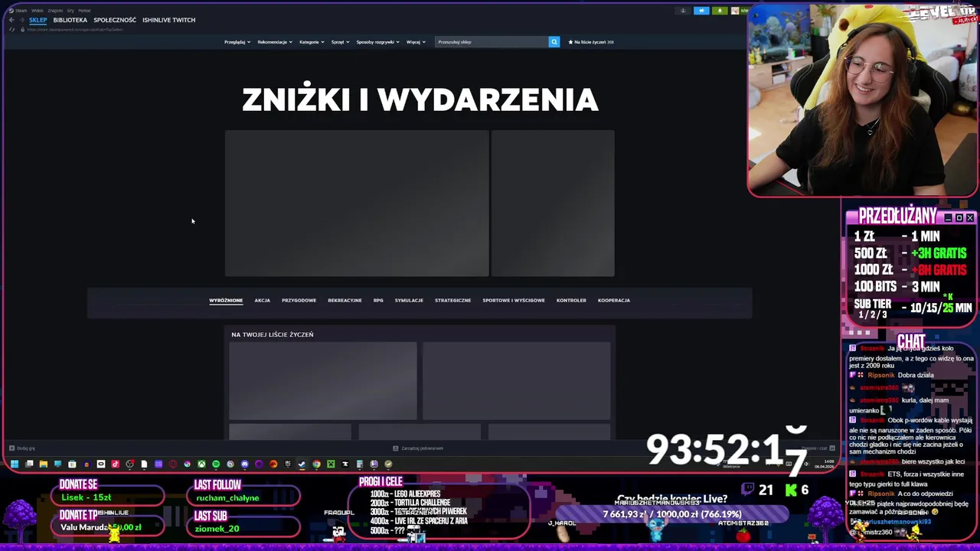Open the Widok menu

38,11
